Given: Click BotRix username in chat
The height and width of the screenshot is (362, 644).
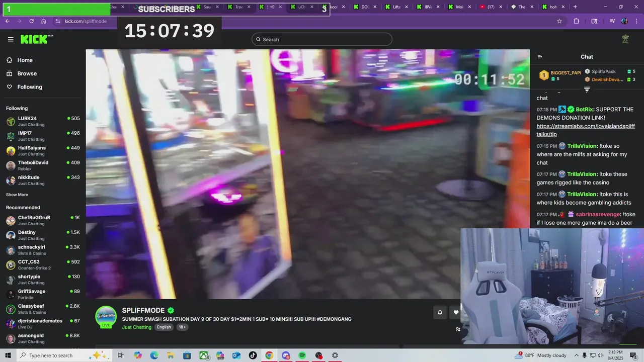Looking at the screenshot, I should [x=584, y=109].
